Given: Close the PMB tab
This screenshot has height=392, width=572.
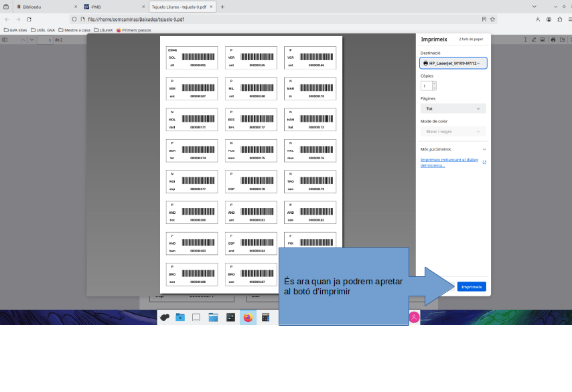Looking at the screenshot, I should tap(143, 7).
